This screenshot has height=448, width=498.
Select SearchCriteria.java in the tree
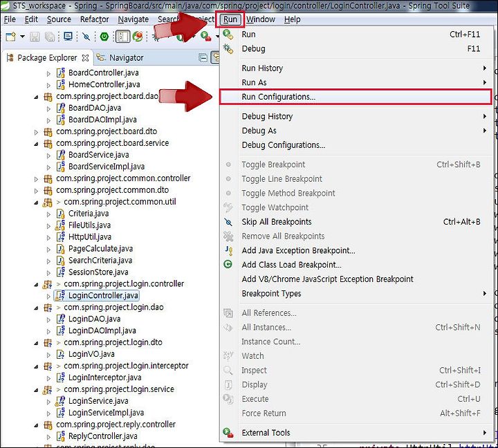point(100,261)
